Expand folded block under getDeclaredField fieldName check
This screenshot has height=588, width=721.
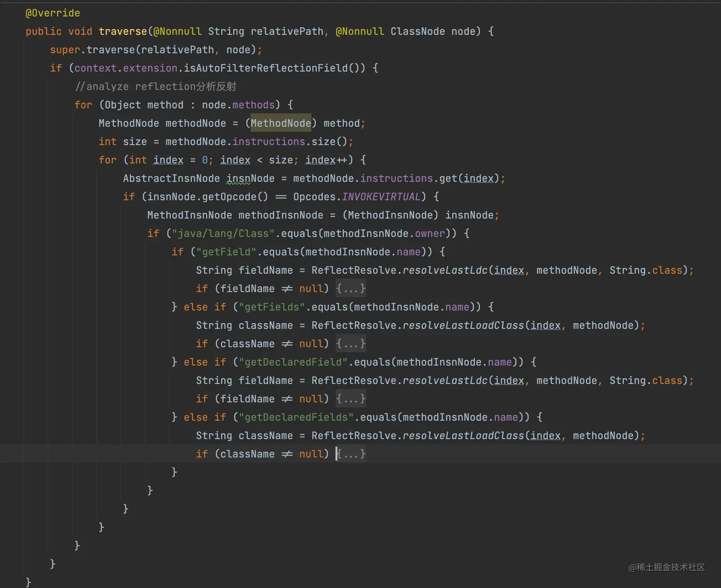point(350,399)
